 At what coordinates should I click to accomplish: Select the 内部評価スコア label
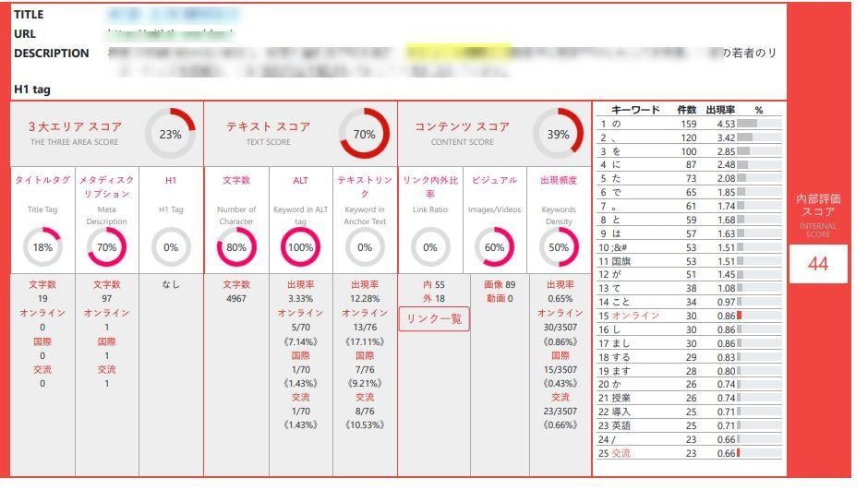click(x=818, y=205)
